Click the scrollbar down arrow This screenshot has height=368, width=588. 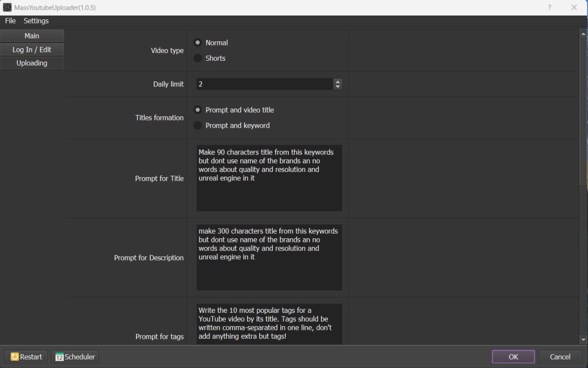click(583, 340)
